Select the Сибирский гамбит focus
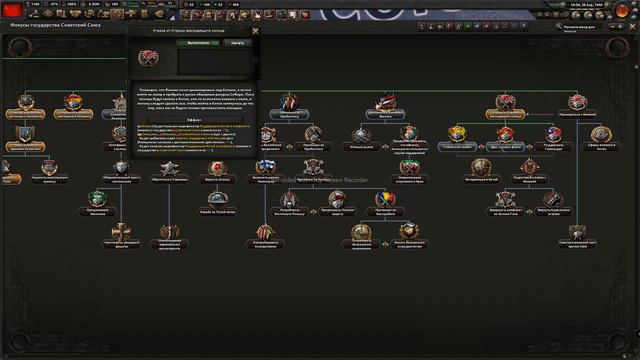The height and width of the screenshot is (360, 640). coord(457,139)
